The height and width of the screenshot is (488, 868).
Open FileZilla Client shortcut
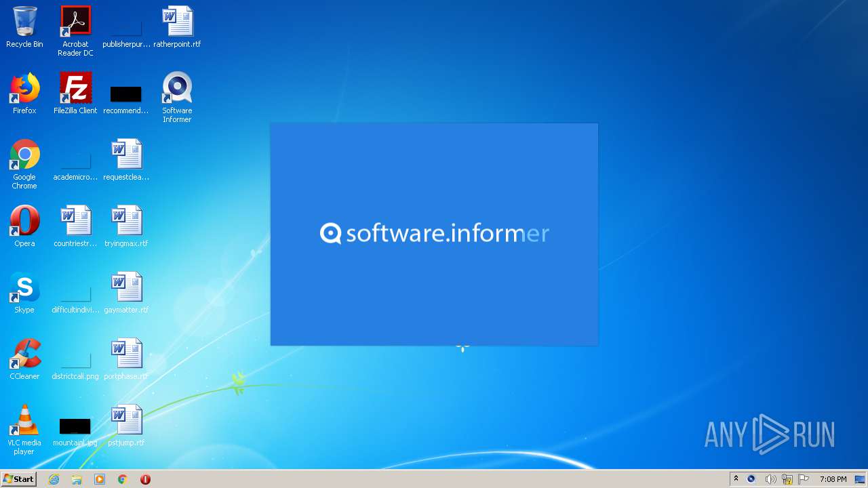pyautogui.click(x=75, y=94)
